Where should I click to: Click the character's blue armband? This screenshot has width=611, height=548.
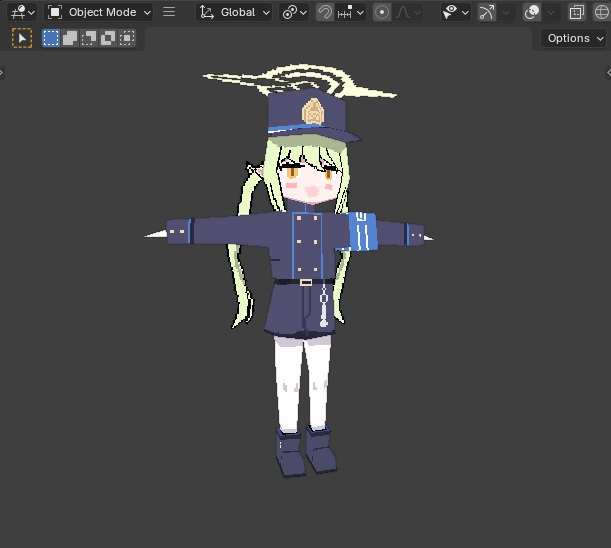click(x=363, y=232)
